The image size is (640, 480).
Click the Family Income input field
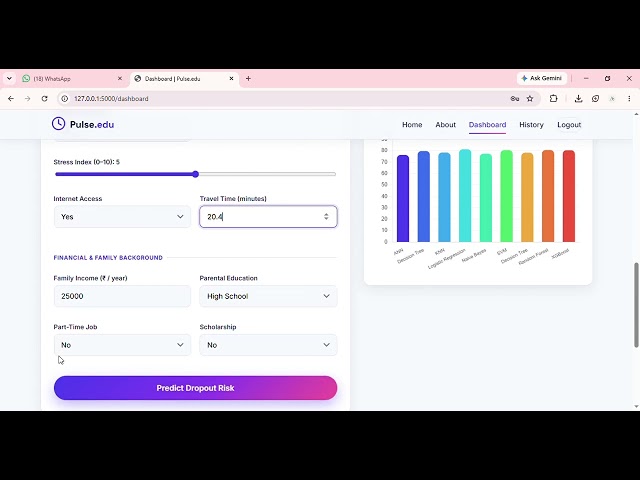(122, 296)
